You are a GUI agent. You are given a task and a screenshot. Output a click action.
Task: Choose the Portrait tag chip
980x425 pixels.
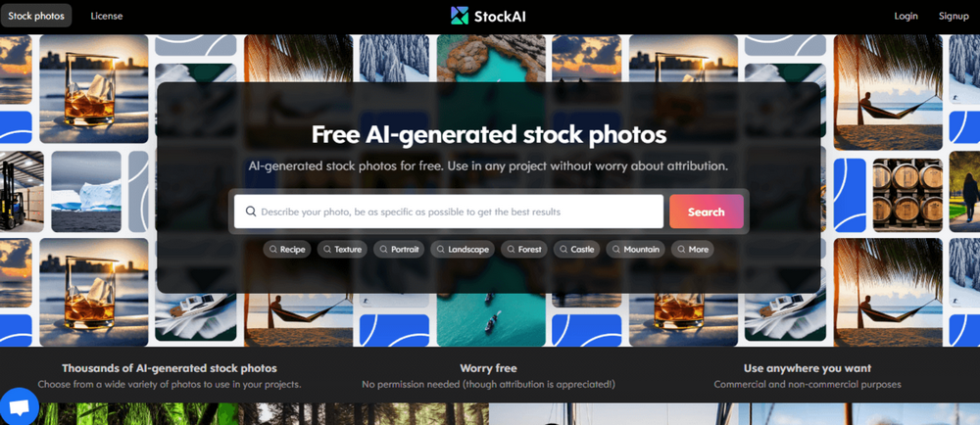tap(400, 250)
